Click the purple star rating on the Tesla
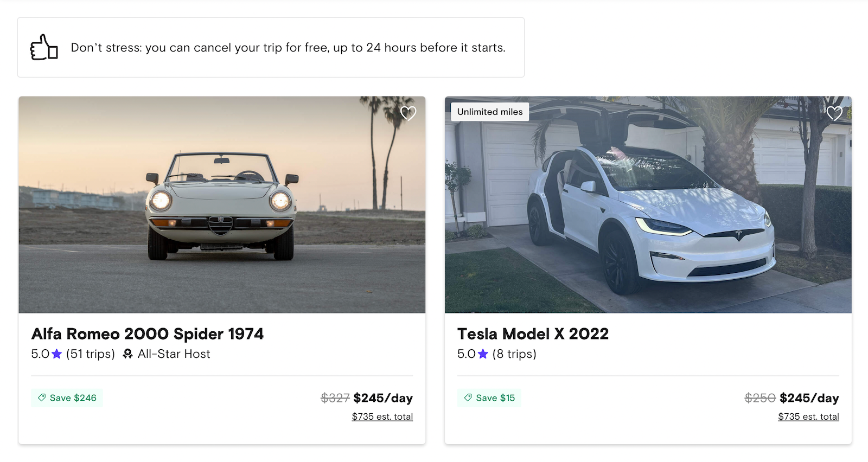The image size is (868, 462). [x=482, y=354]
